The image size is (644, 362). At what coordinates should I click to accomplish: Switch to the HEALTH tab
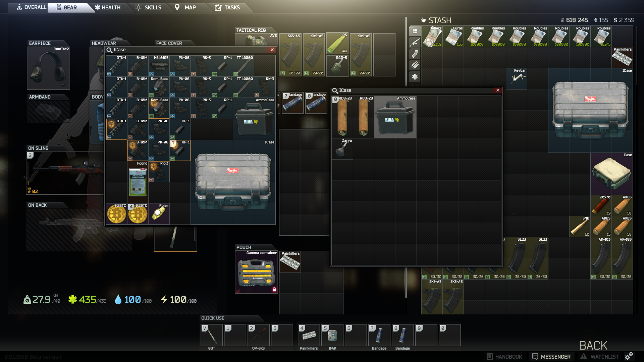pos(108,7)
